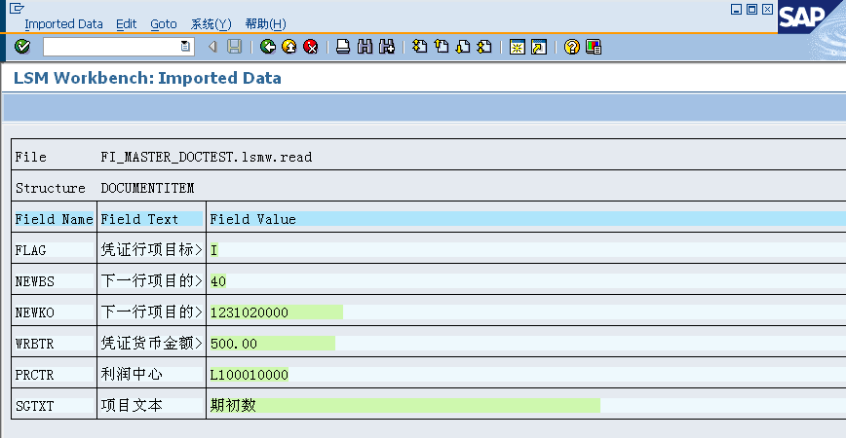Click the field text 凭证货币金额>
Viewport: 846px width, 438px height.
pyautogui.click(x=151, y=344)
